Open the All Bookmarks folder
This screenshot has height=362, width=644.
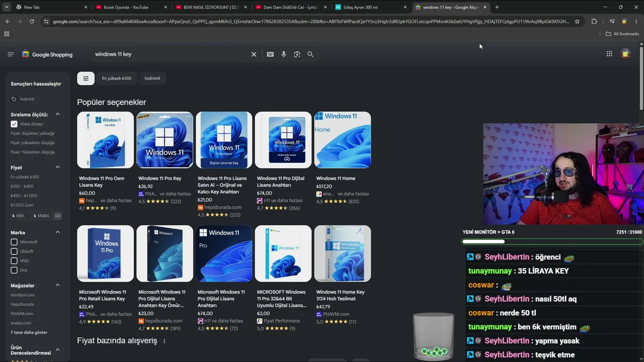pos(622,34)
